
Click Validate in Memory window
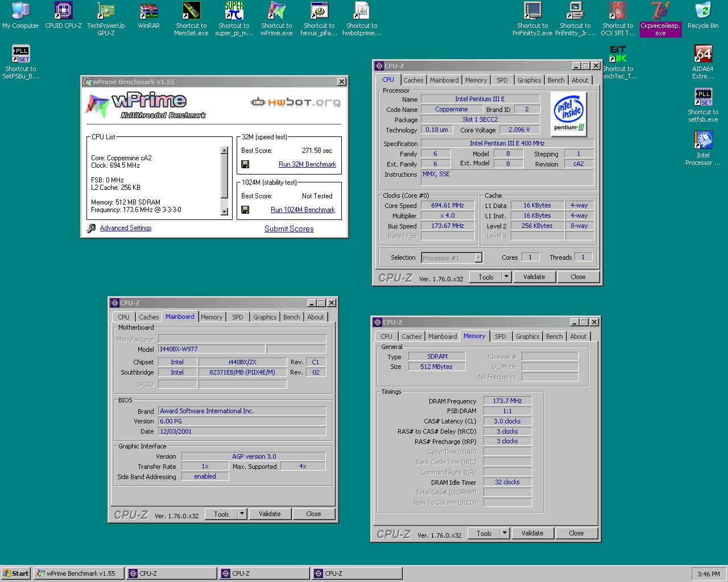click(532, 533)
